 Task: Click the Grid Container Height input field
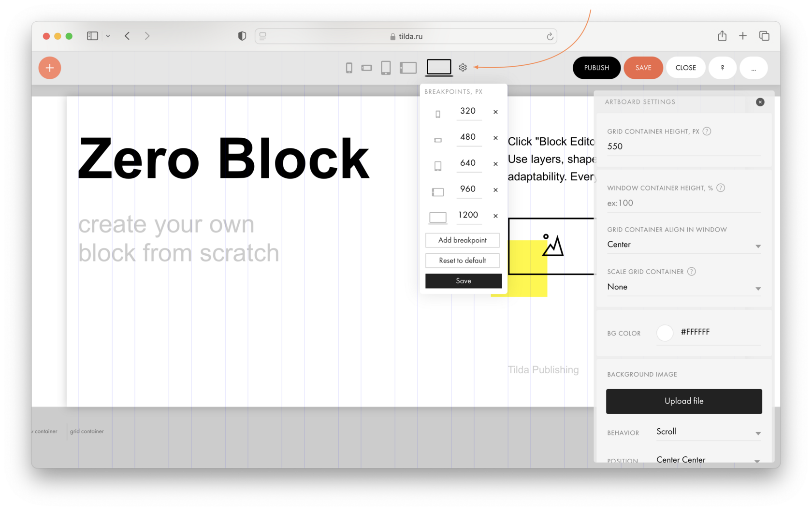[x=683, y=146]
